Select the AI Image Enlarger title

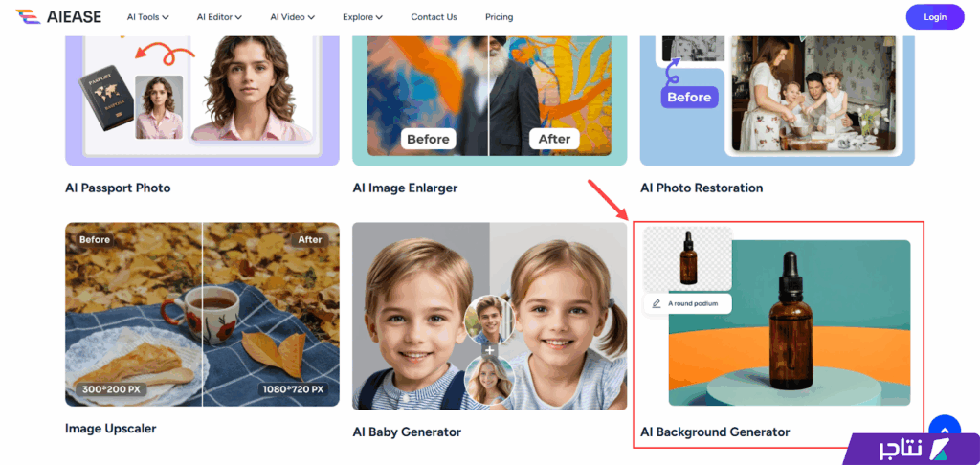[x=405, y=188]
